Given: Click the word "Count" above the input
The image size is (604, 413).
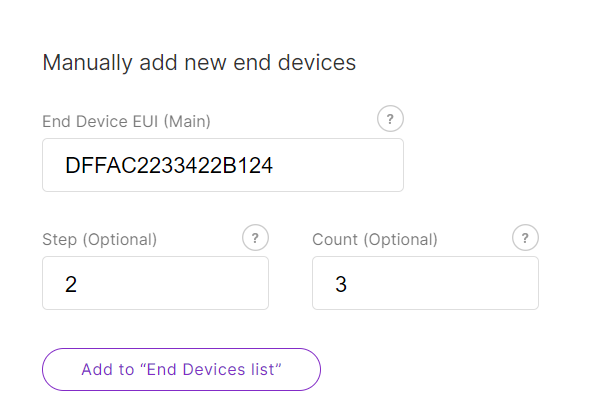Looking at the screenshot, I should [x=335, y=240].
